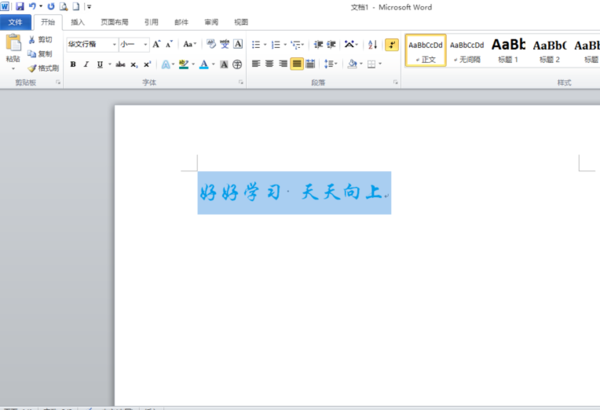Apply the Heading 1 (标题 1) style
Screen dimensions: 600x410
pyautogui.click(x=506, y=50)
